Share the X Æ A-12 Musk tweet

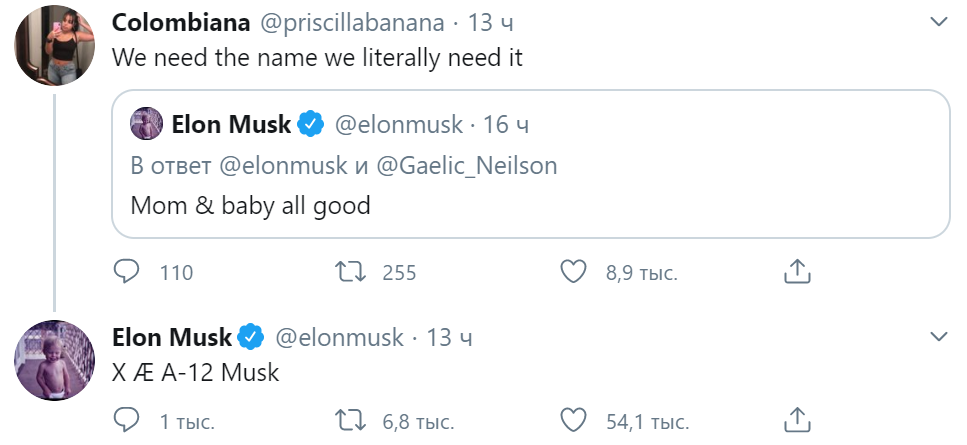(796, 421)
